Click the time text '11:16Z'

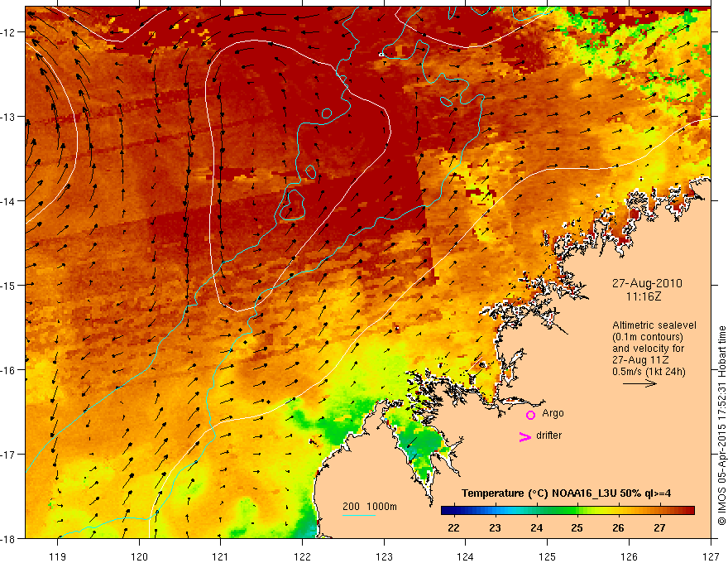pyautogui.click(x=644, y=296)
